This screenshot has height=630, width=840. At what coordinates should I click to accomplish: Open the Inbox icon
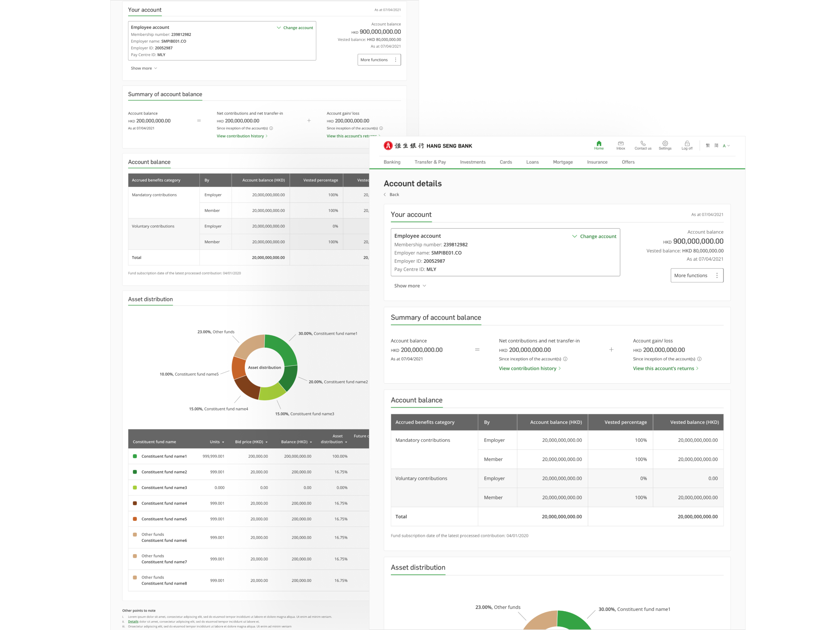[x=620, y=143]
